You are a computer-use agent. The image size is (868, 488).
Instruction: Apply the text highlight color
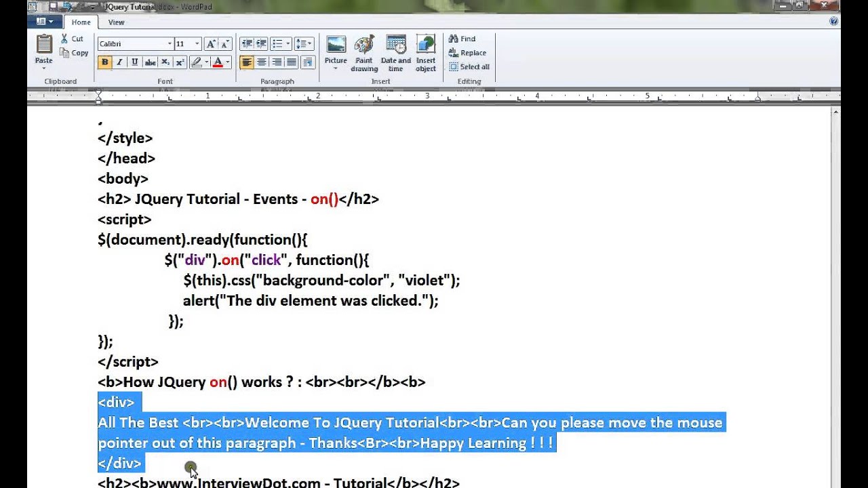coord(196,62)
